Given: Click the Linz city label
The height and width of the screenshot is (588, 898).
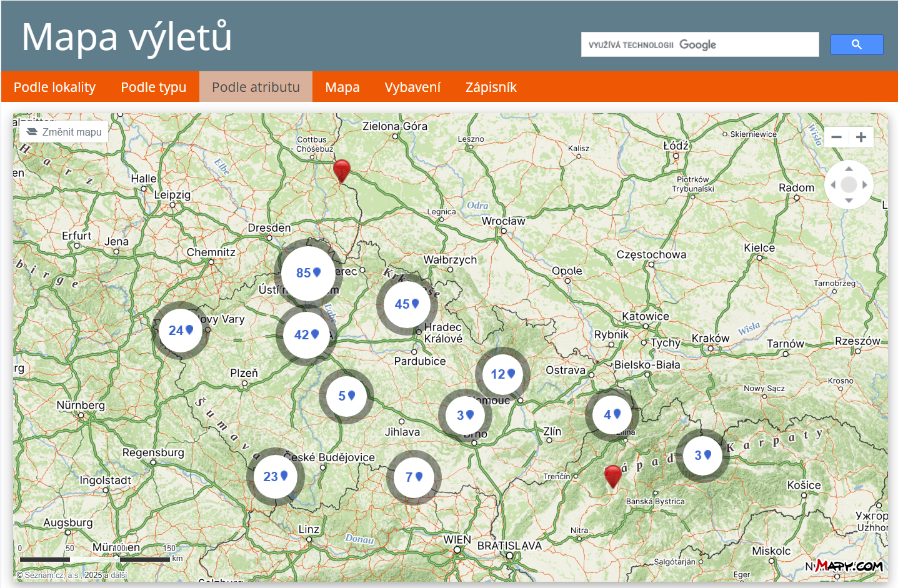Looking at the screenshot, I should (x=309, y=529).
